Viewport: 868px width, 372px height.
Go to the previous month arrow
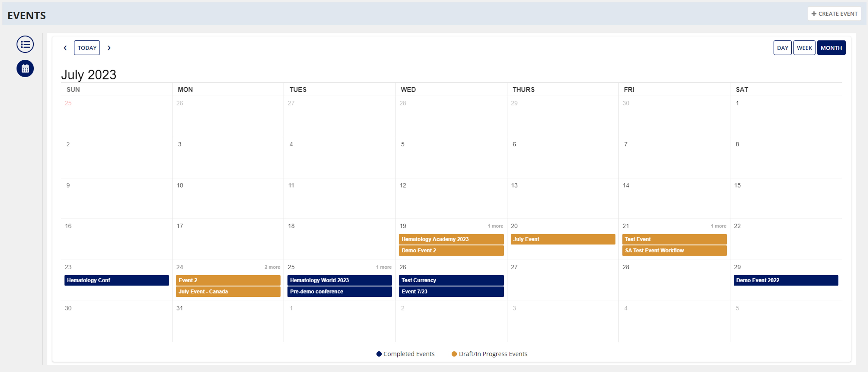65,48
